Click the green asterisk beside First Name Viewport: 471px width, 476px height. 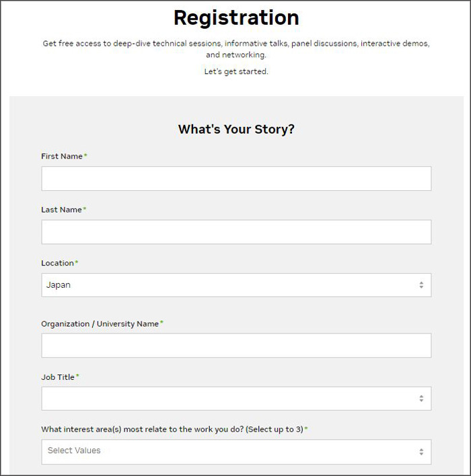(85, 156)
